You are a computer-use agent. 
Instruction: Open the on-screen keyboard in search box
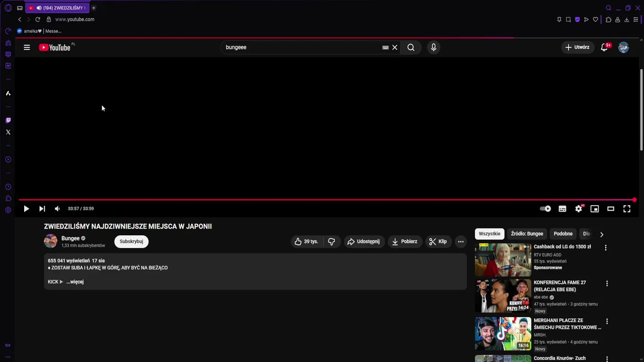point(385,47)
